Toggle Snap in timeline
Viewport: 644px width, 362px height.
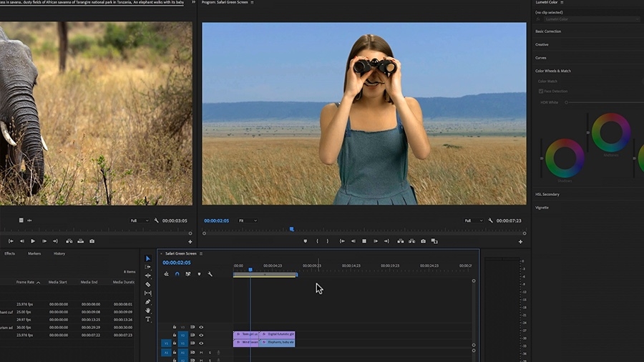tap(177, 274)
